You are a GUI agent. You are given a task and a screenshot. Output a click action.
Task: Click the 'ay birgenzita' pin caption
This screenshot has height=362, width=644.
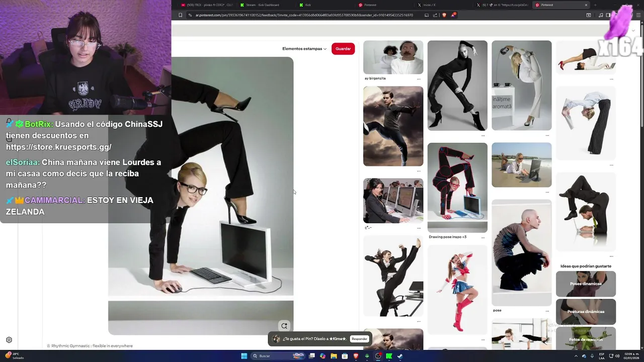click(375, 78)
